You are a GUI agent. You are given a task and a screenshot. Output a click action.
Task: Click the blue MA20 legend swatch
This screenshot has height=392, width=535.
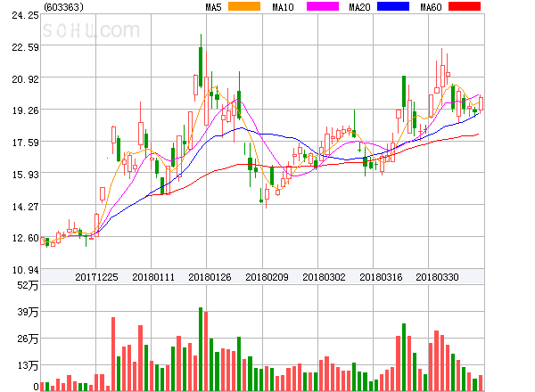click(393, 6)
